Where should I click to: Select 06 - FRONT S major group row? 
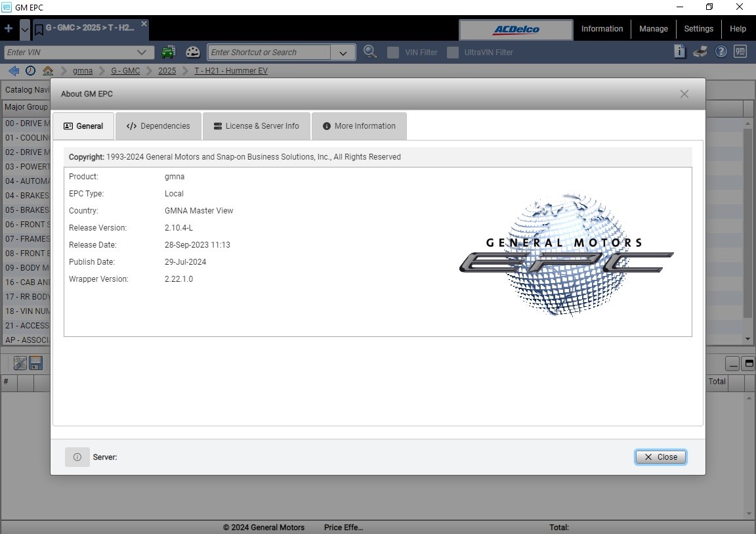click(26, 225)
